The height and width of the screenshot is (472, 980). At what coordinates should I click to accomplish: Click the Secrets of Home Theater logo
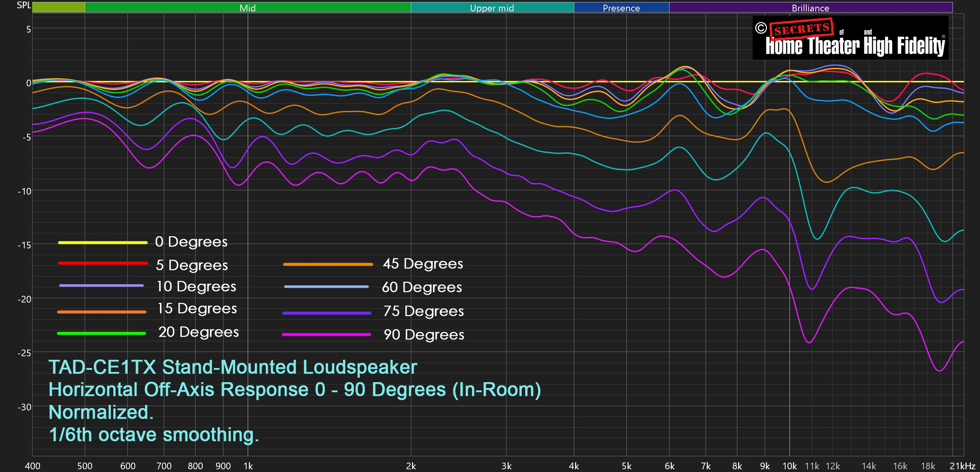(850, 38)
